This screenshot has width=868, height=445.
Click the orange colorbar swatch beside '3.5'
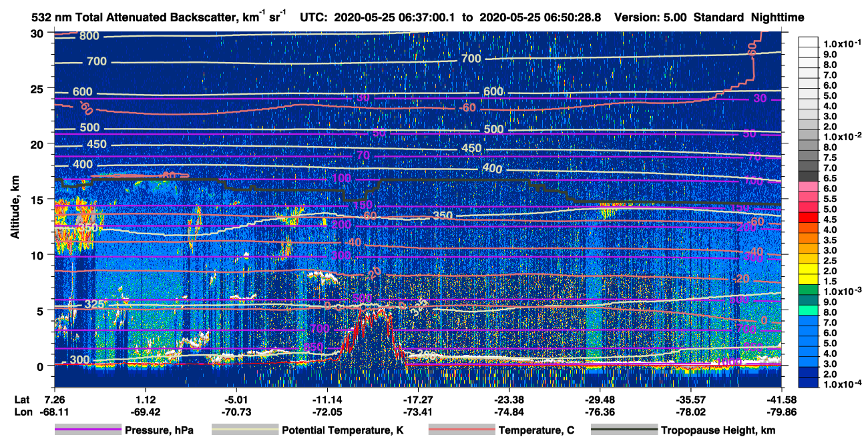coord(808,240)
